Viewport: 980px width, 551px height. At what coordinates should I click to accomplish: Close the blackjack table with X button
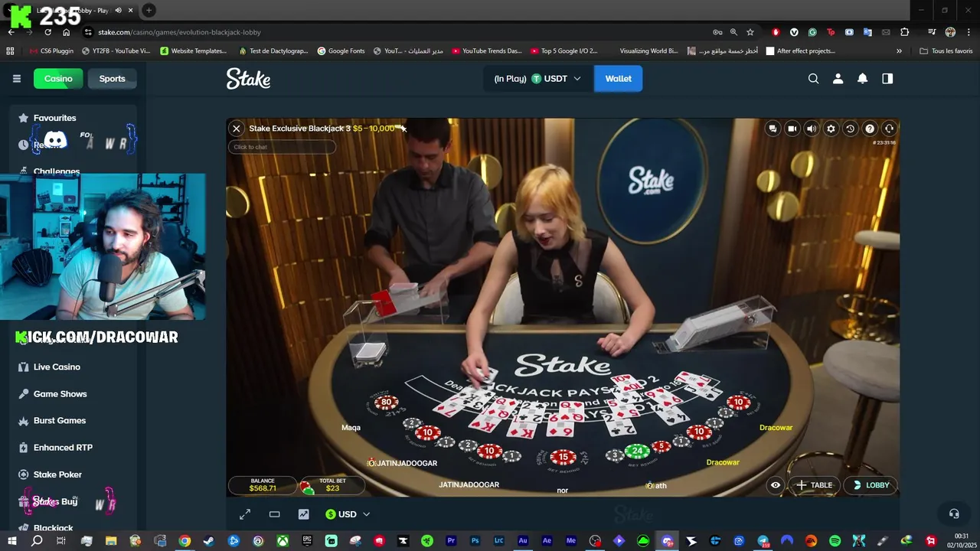237,129
